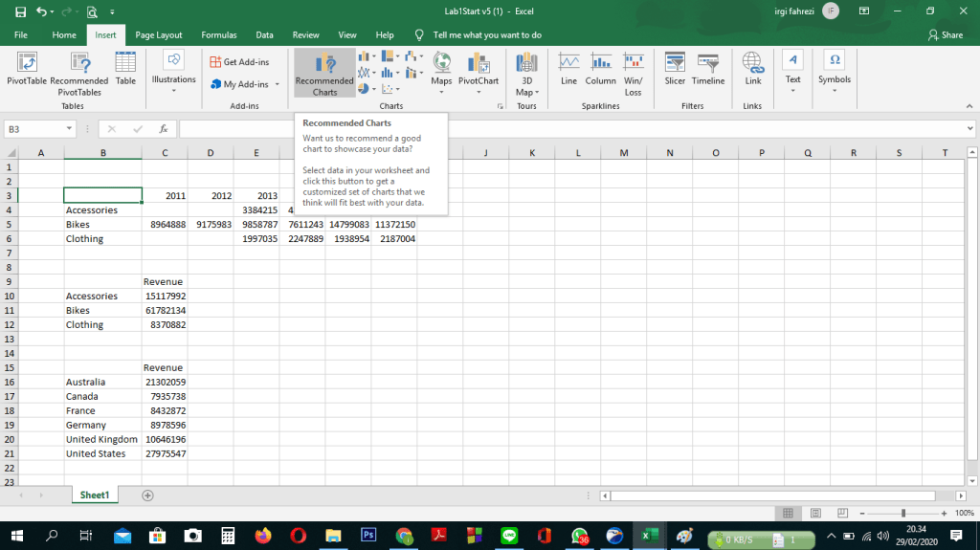This screenshot has height=550, width=980.
Task: Expand the Illustrations dropdown
Action: 173,72
